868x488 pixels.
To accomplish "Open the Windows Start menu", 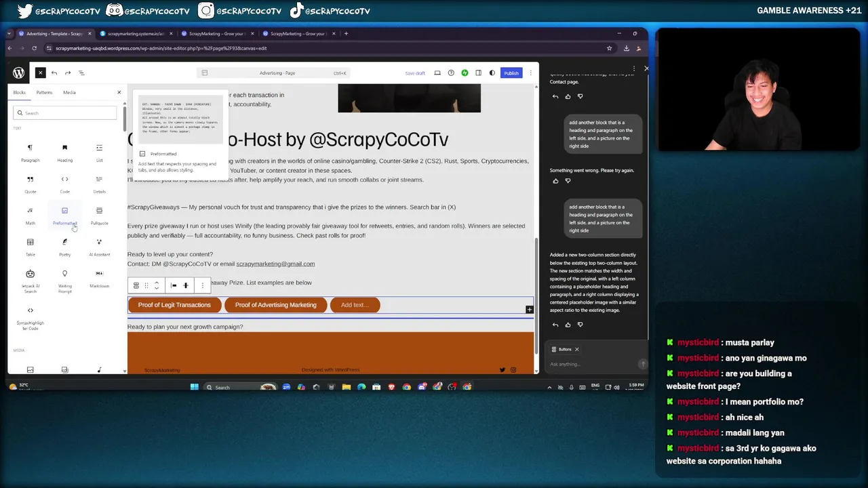I will pos(195,387).
